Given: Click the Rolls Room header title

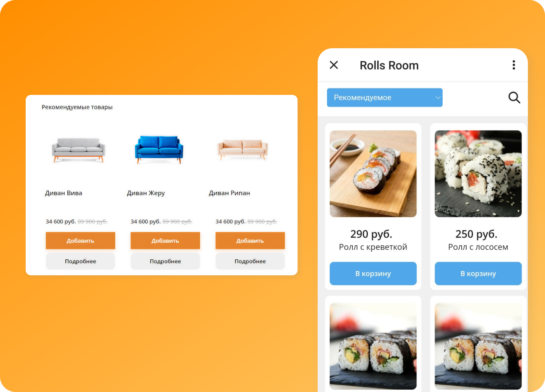Looking at the screenshot, I should click(389, 65).
